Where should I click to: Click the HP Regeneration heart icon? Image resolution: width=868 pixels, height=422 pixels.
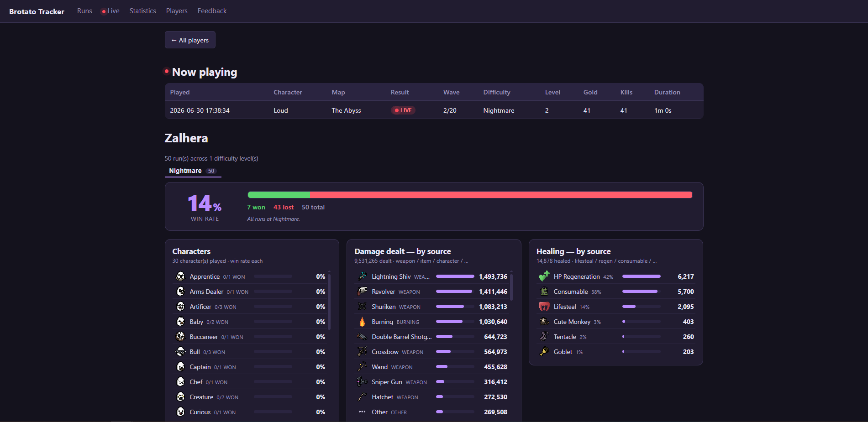[x=544, y=276]
